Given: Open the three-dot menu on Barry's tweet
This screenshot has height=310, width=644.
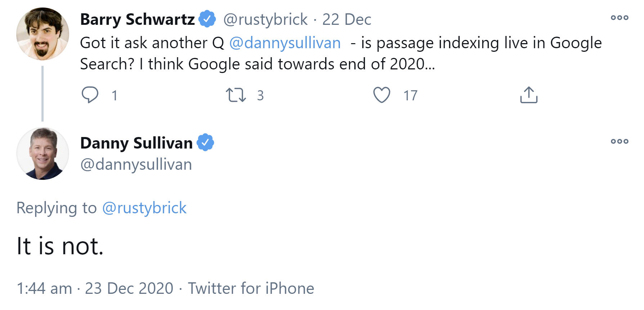Looking at the screenshot, I should click(x=620, y=17).
